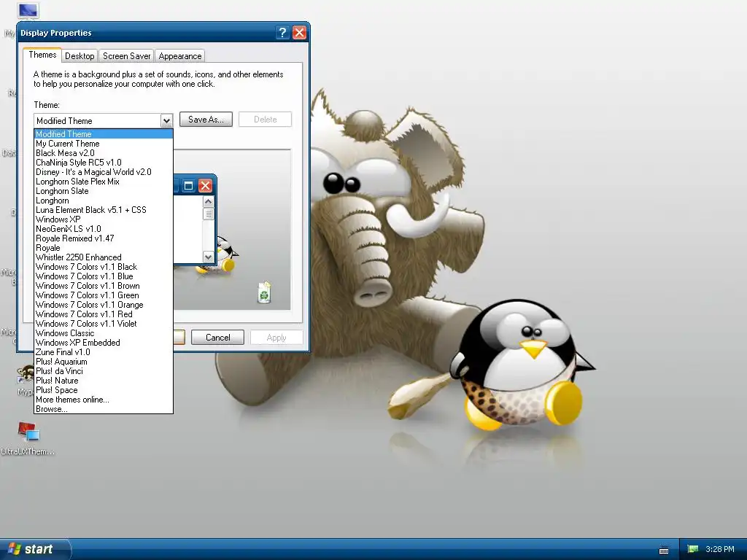Select Royale Remixed v1.47

pos(104,238)
